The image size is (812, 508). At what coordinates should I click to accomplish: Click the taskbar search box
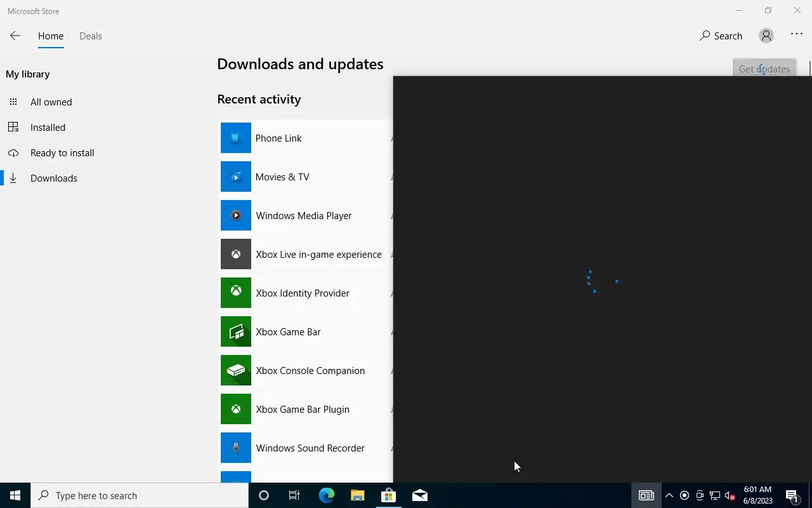click(140, 495)
